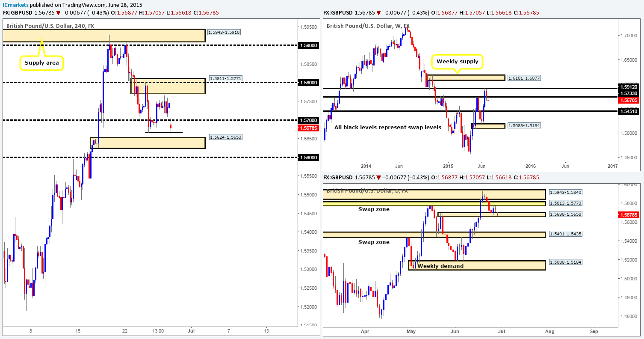644x339 pixels.
Task: Click the 2014 label on weekly time axis
Action: pyautogui.click(x=366, y=166)
